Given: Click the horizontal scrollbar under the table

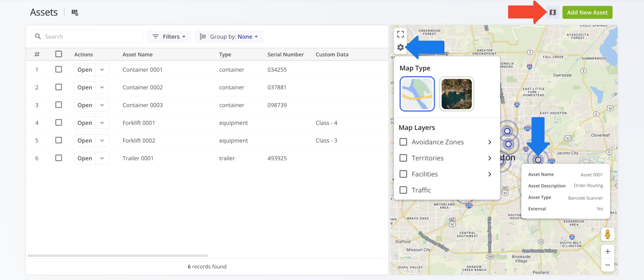Looking at the screenshot, I should (x=118, y=255).
